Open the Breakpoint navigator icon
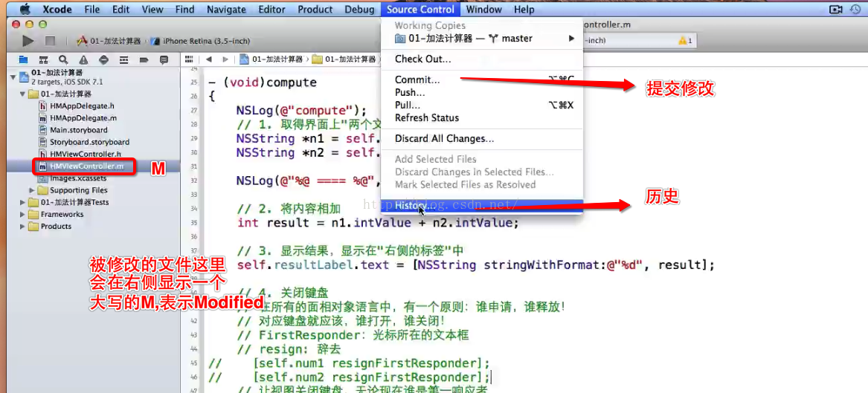Screen dimensions: 868x393 tap(144, 59)
